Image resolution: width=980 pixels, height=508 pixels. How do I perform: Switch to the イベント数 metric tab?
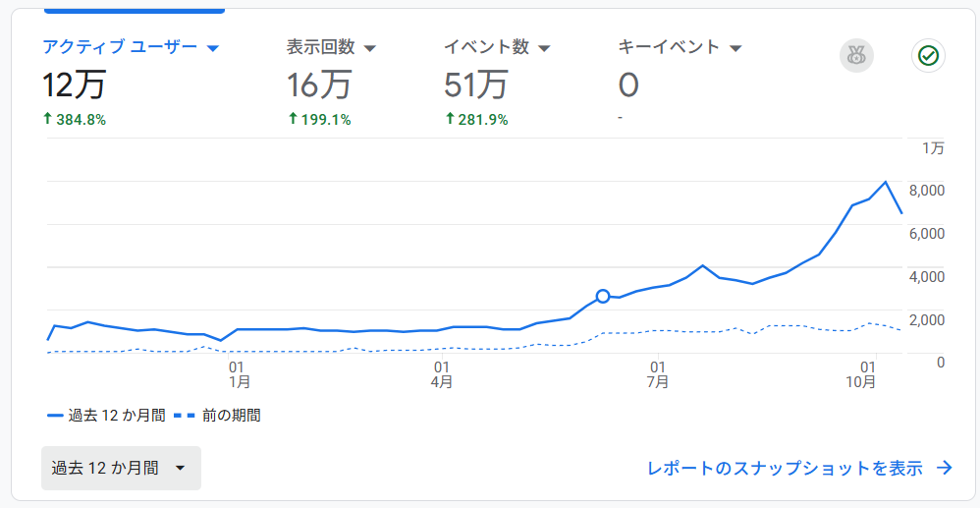pyautogui.click(x=486, y=47)
